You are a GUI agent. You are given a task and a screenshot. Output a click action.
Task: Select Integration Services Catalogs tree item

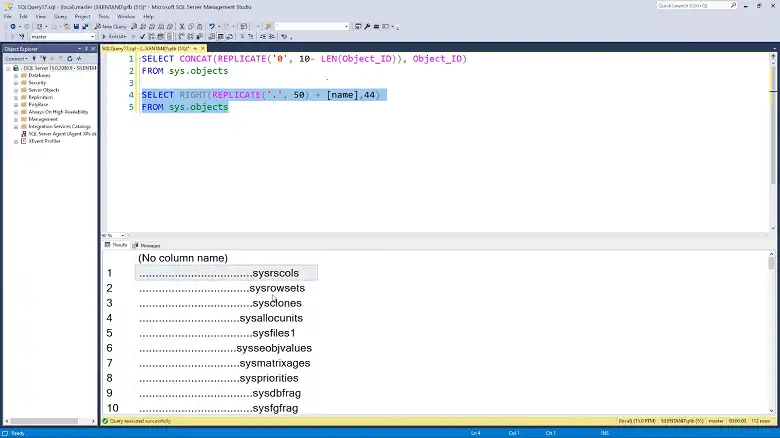click(x=60, y=127)
